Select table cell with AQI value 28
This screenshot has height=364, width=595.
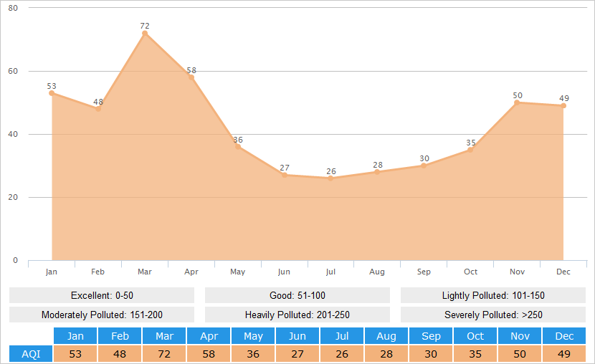386,354
